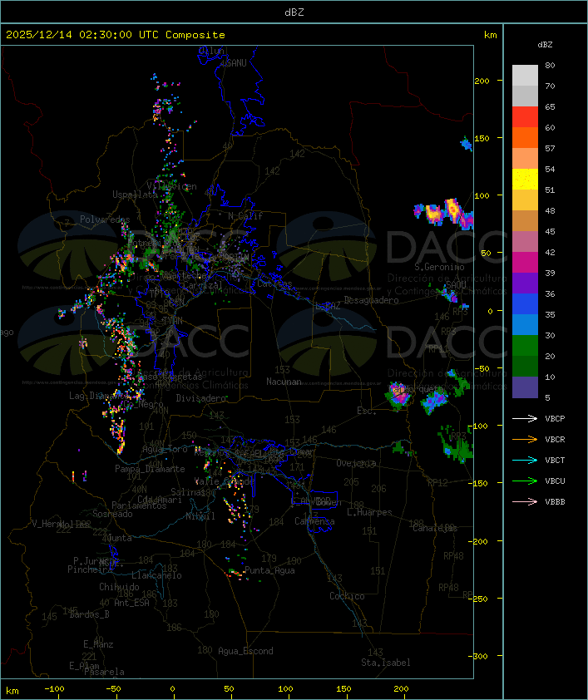Click the white VBCP arrow icon

[525, 419]
